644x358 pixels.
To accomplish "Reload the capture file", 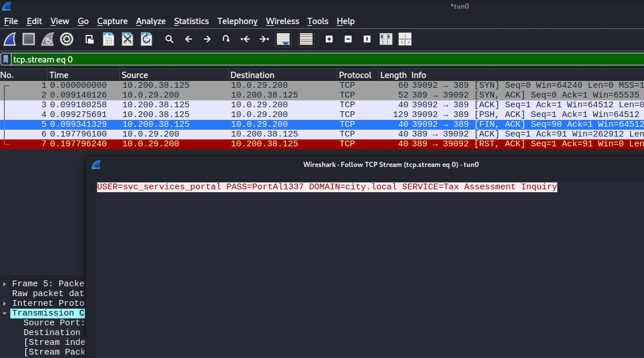I will 146,39.
